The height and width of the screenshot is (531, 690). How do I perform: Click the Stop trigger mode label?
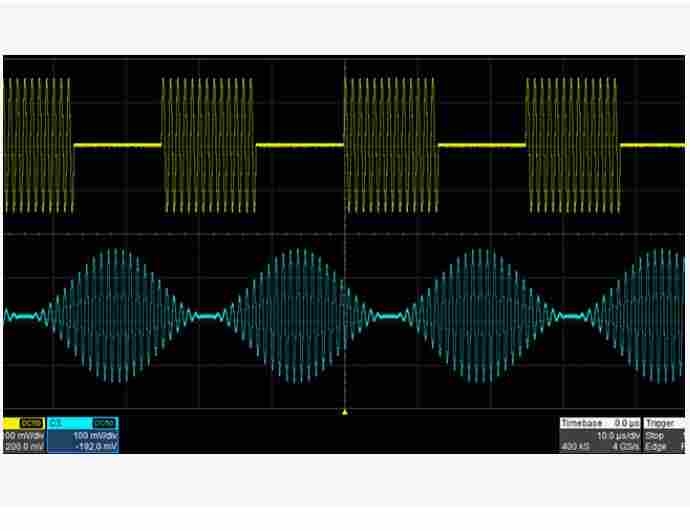click(x=655, y=436)
